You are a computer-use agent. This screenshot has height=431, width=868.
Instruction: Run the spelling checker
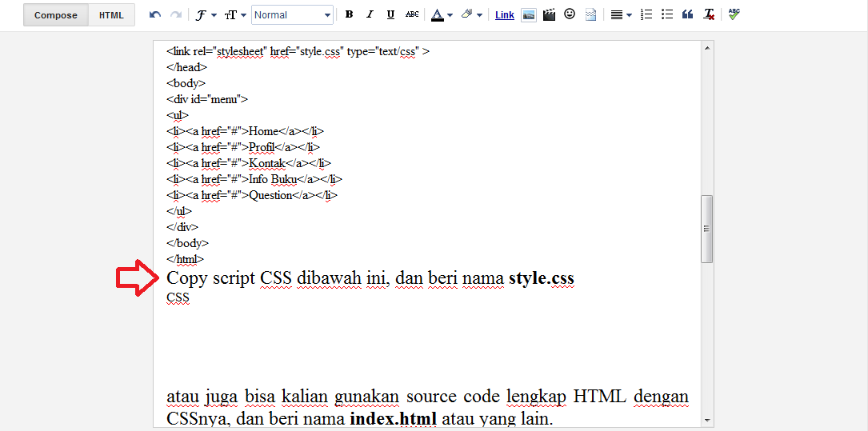(x=734, y=14)
